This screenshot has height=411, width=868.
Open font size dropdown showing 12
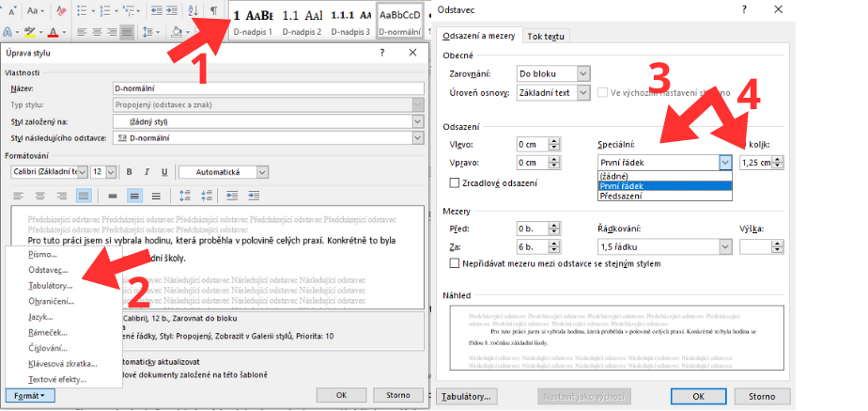103,172
